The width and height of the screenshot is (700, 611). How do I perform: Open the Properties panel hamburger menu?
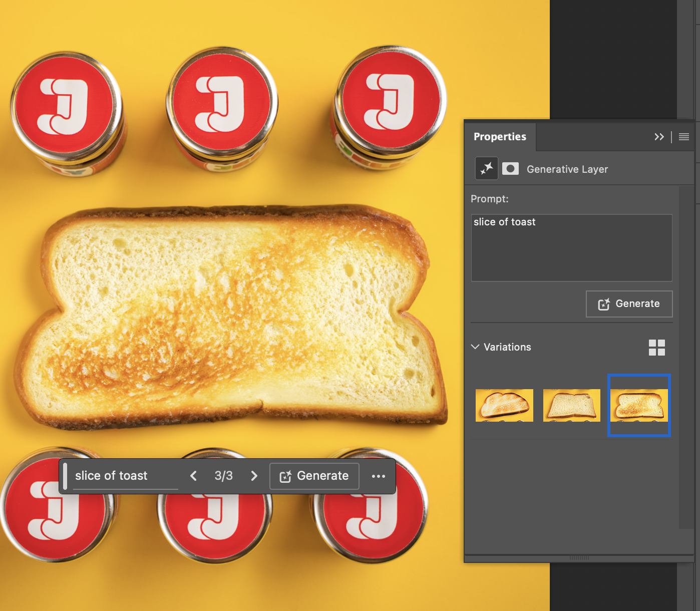[684, 137]
